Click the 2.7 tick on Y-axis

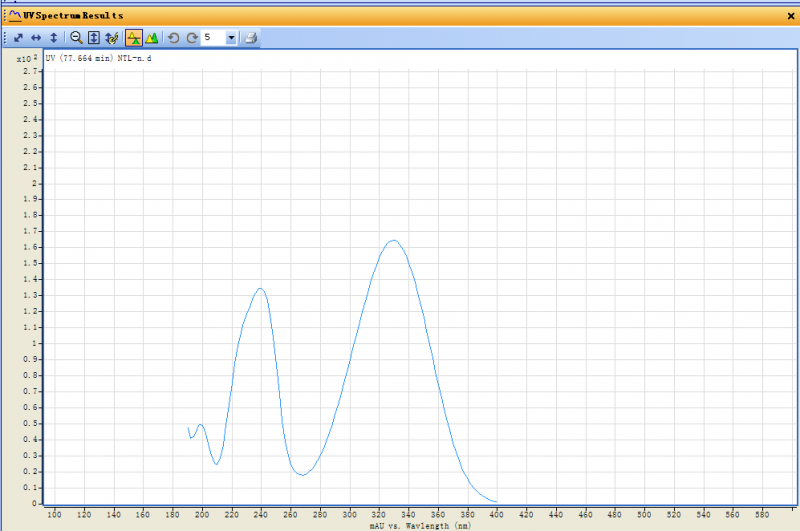[30, 71]
